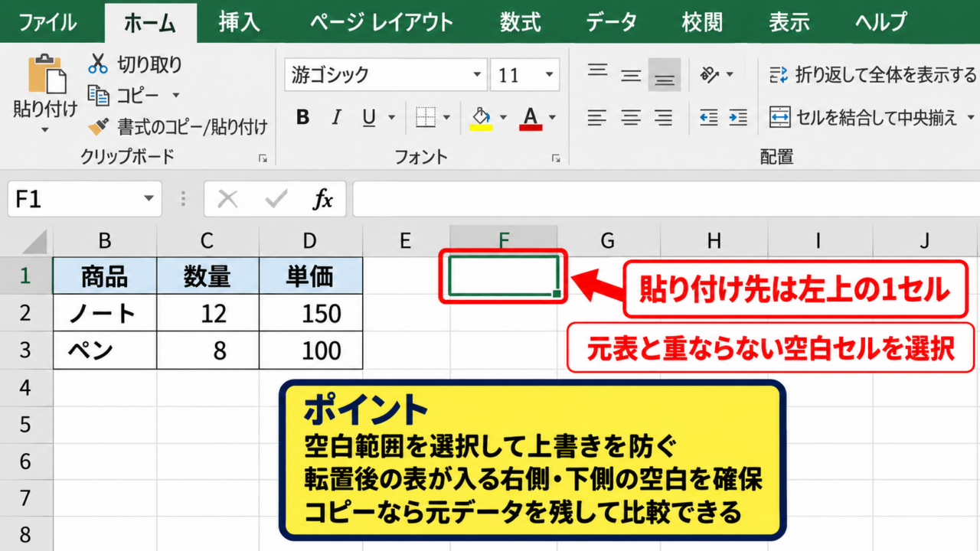The height and width of the screenshot is (551, 980).
Task: Select column header G
Action: (x=607, y=241)
